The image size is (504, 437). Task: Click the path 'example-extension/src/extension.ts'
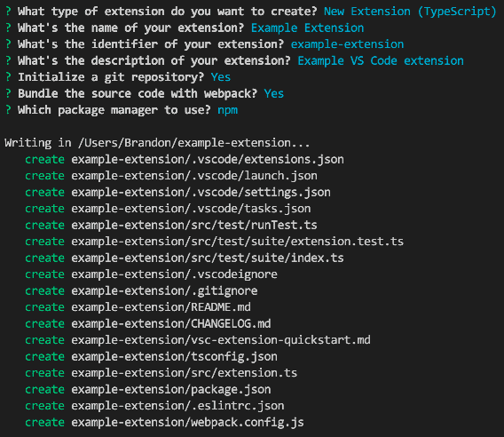point(185,373)
